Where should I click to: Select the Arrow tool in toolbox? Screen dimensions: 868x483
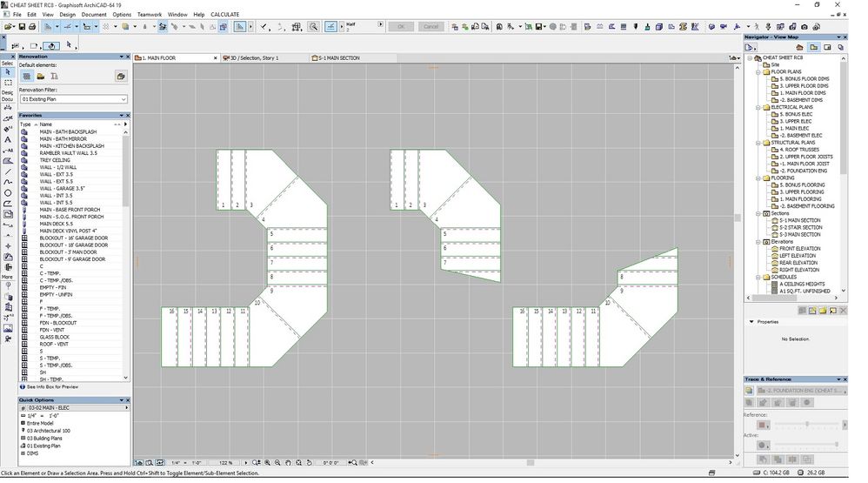[x=8, y=72]
